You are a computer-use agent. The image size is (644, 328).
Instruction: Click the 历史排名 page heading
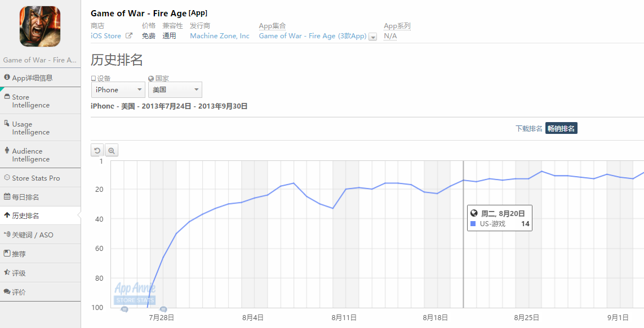tap(117, 60)
